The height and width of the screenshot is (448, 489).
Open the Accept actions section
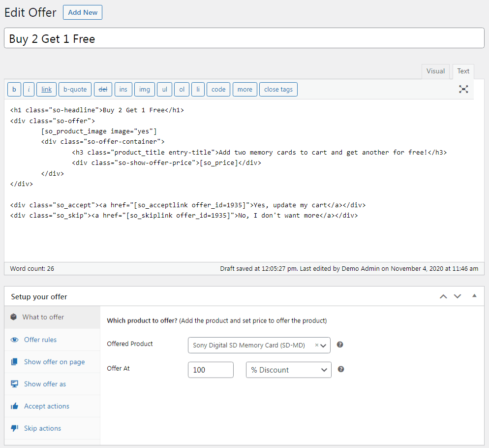(52, 406)
